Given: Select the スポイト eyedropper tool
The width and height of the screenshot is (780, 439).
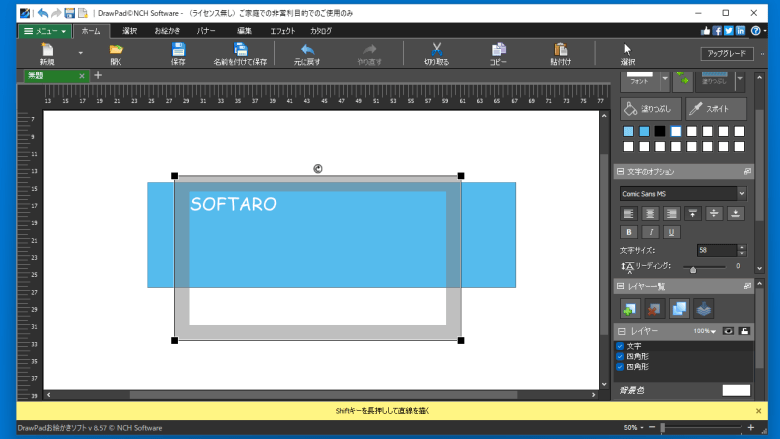Looking at the screenshot, I should [x=716, y=109].
